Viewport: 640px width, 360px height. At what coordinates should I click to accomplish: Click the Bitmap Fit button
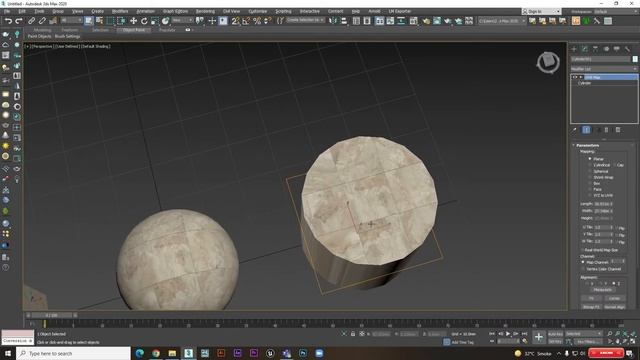point(591,307)
